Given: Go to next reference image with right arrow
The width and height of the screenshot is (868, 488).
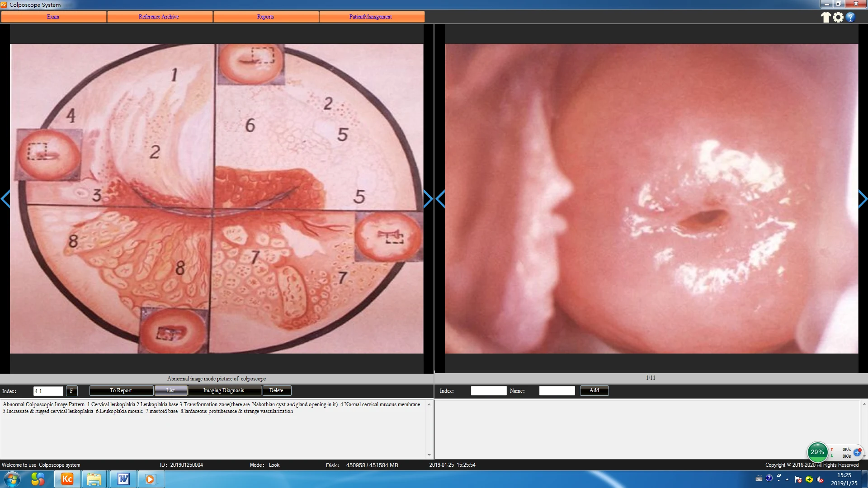Looking at the screenshot, I should [x=428, y=199].
